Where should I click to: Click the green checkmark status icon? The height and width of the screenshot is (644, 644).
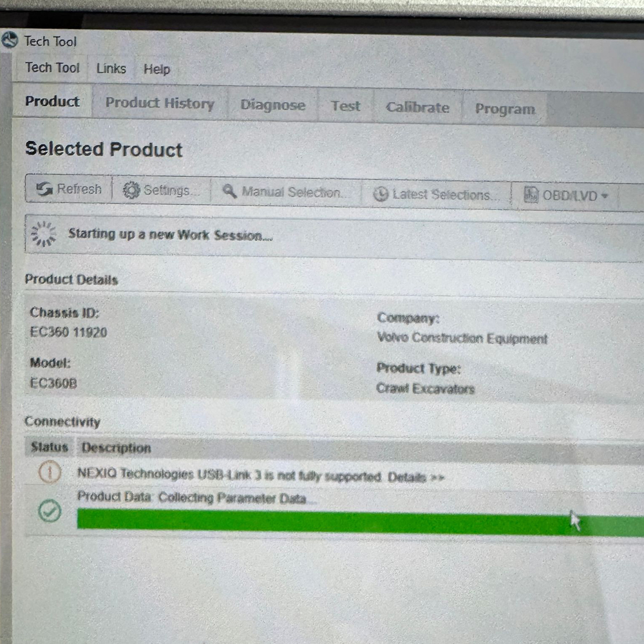50,511
